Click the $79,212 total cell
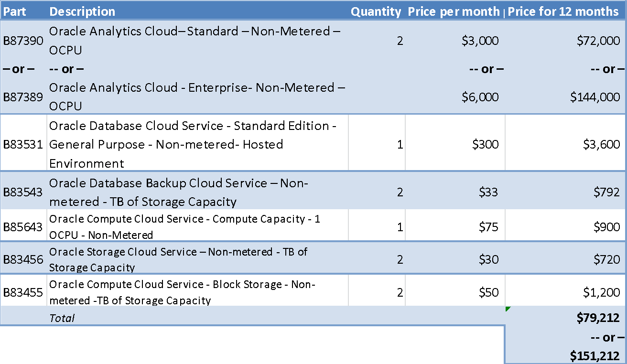The image size is (627, 364). pyautogui.click(x=598, y=318)
